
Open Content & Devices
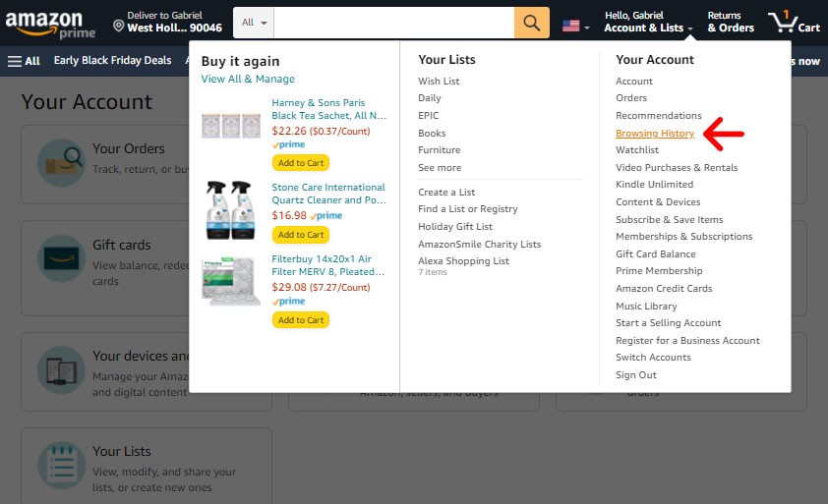tap(658, 201)
